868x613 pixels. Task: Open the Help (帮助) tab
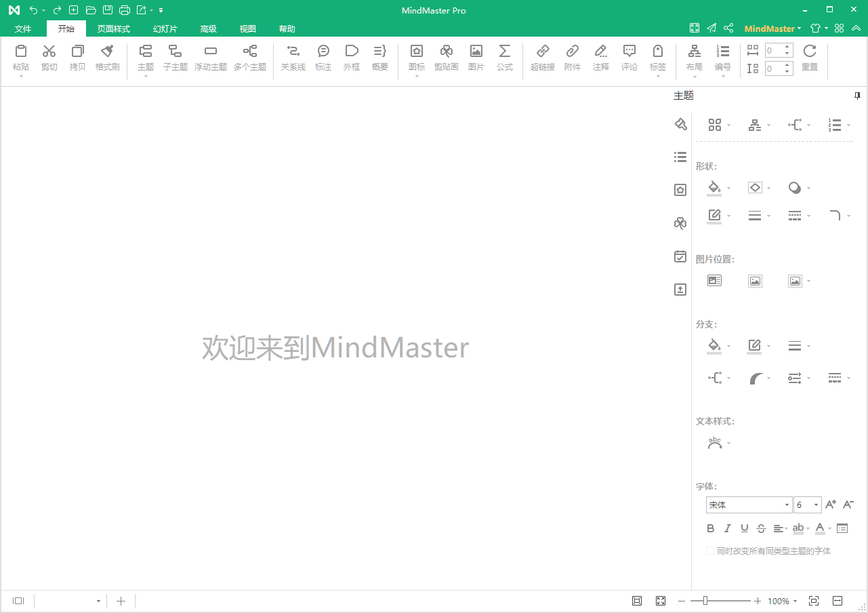coord(287,29)
